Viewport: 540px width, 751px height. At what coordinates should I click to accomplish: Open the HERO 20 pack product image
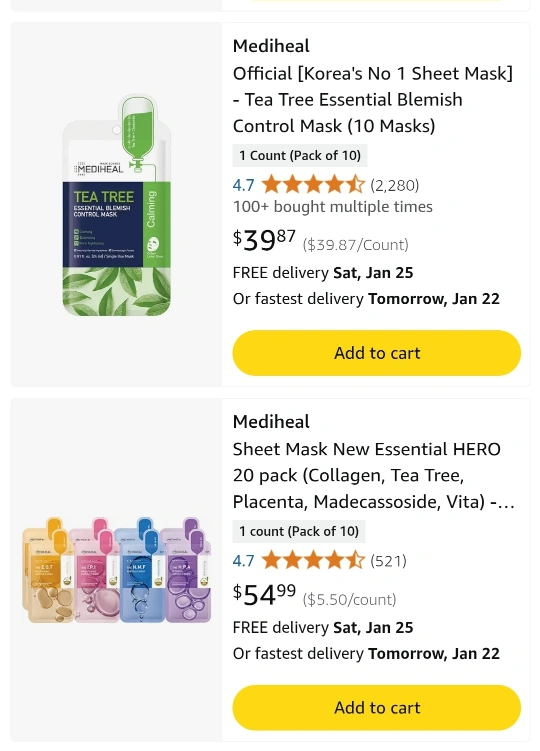click(116, 570)
